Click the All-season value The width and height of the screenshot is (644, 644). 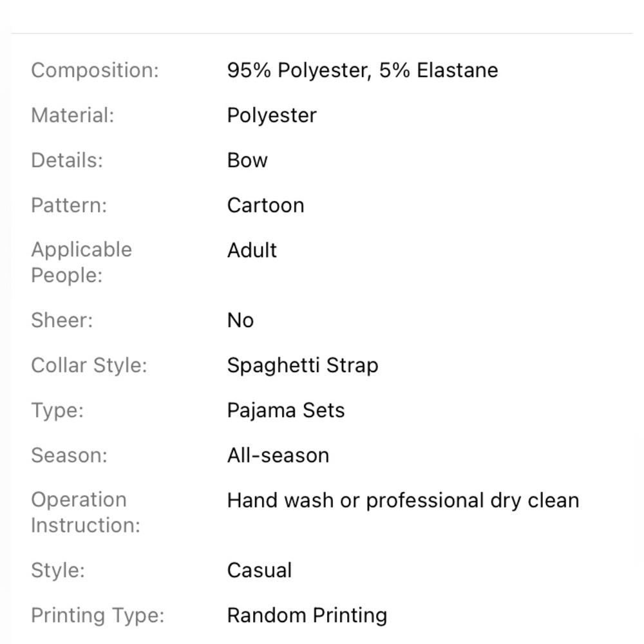point(278,455)
